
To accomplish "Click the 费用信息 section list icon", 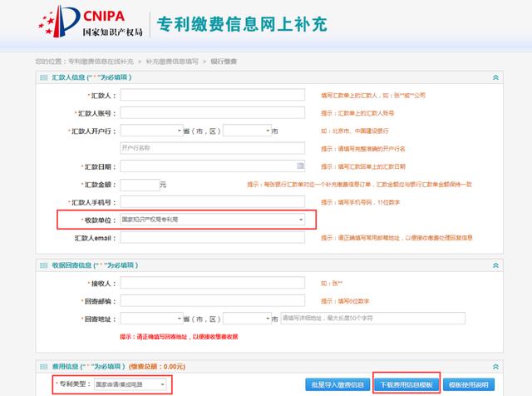I will tap(44, 367).
